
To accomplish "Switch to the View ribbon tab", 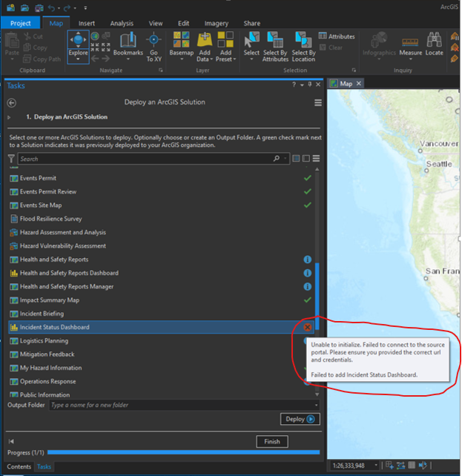I will tap(156, 24).
